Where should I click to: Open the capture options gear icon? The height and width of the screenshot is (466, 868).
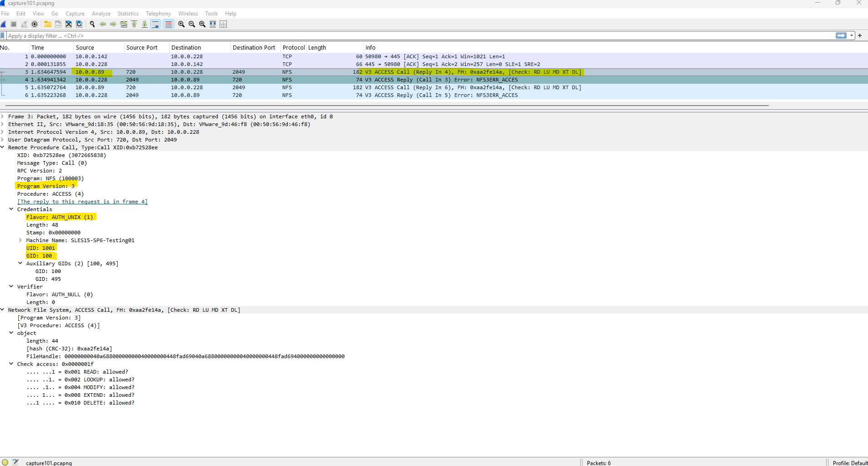click(35, 24)
